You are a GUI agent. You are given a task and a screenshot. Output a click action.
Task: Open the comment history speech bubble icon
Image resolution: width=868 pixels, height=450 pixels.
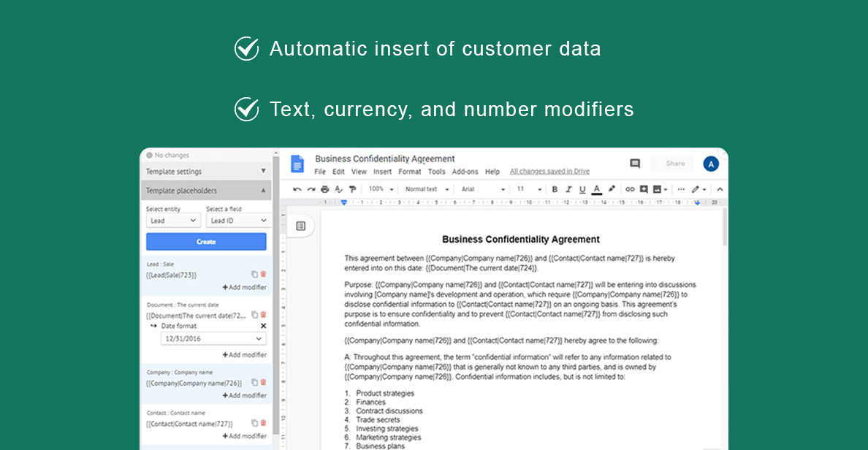tap(635, 164)
